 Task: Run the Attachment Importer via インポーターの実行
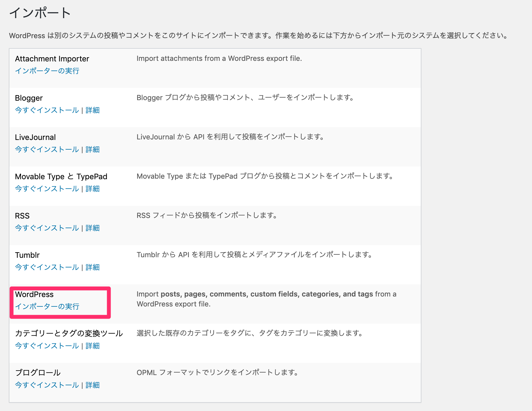[x=47, y=71]
